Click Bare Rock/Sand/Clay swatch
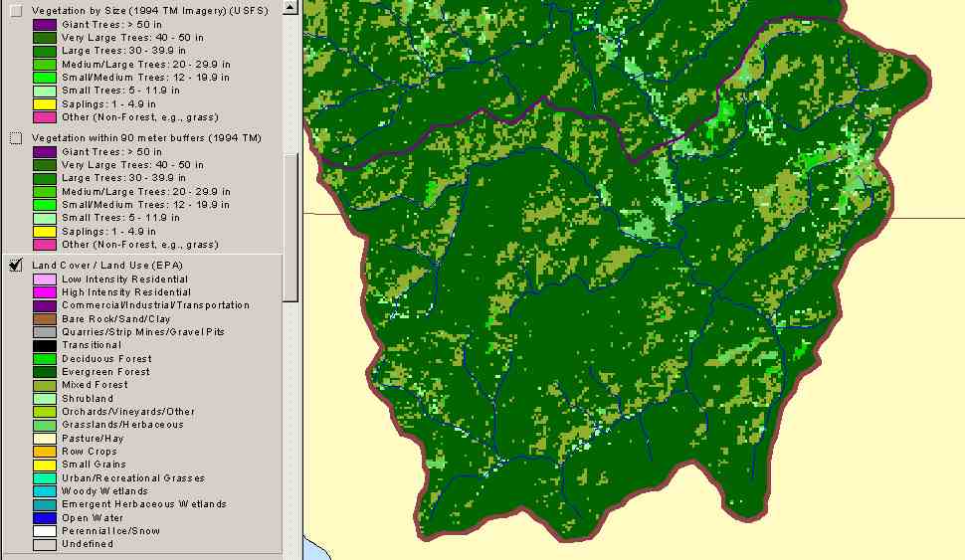Viewport: 965px width, 560px height. click(45, 318)
